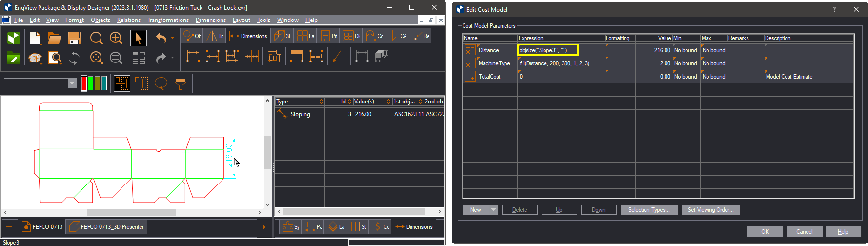Open the New button dropdown arrow in Cost Model
868x246 pixels.
point(493,210)
